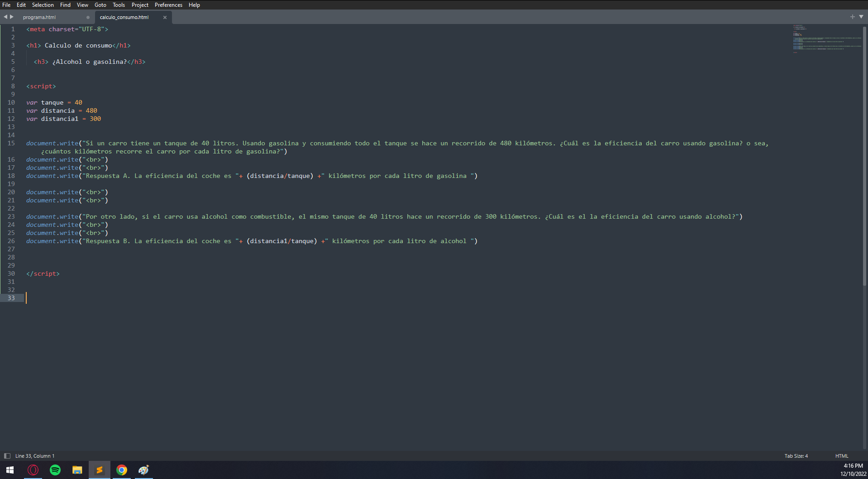Open Spotify from taskbar

[x=55, y=470]
